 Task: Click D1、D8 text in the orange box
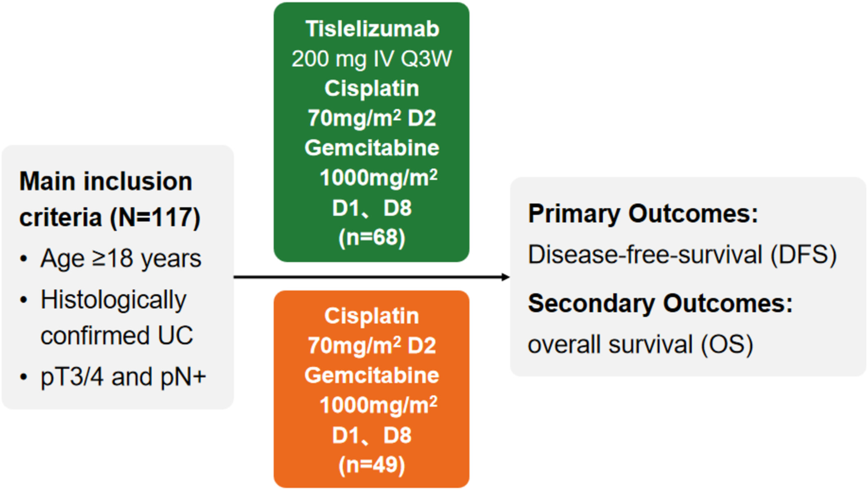(x=372, y=435)
